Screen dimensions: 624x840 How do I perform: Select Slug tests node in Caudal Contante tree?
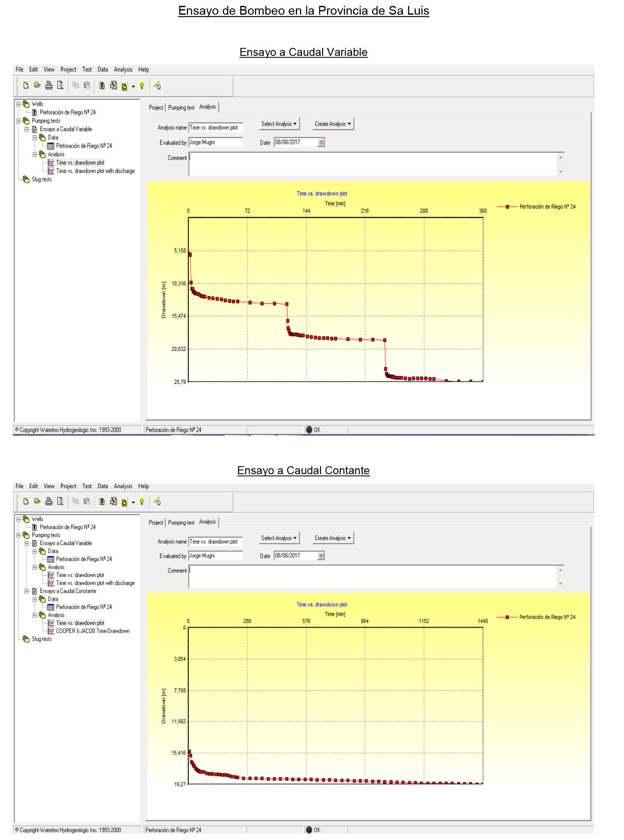(x=42, y=639)
